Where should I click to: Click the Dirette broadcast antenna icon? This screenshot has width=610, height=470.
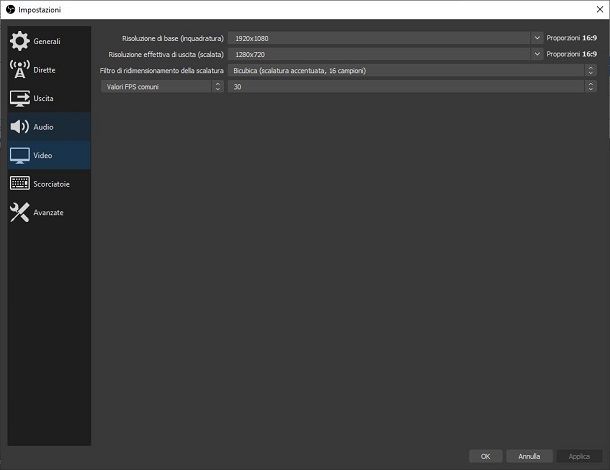click(19, 69)
